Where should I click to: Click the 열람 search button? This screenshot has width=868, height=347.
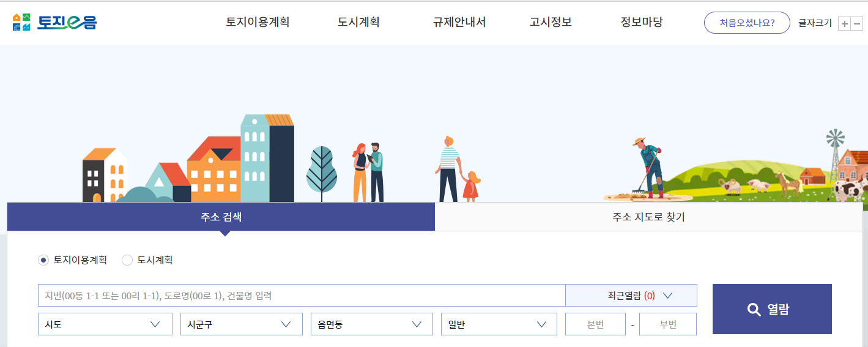[772, 309]
